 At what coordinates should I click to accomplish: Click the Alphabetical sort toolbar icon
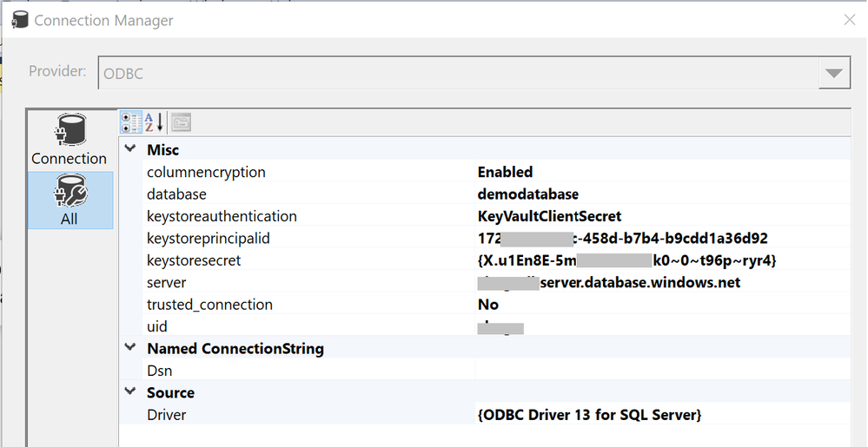pos(154,122)
